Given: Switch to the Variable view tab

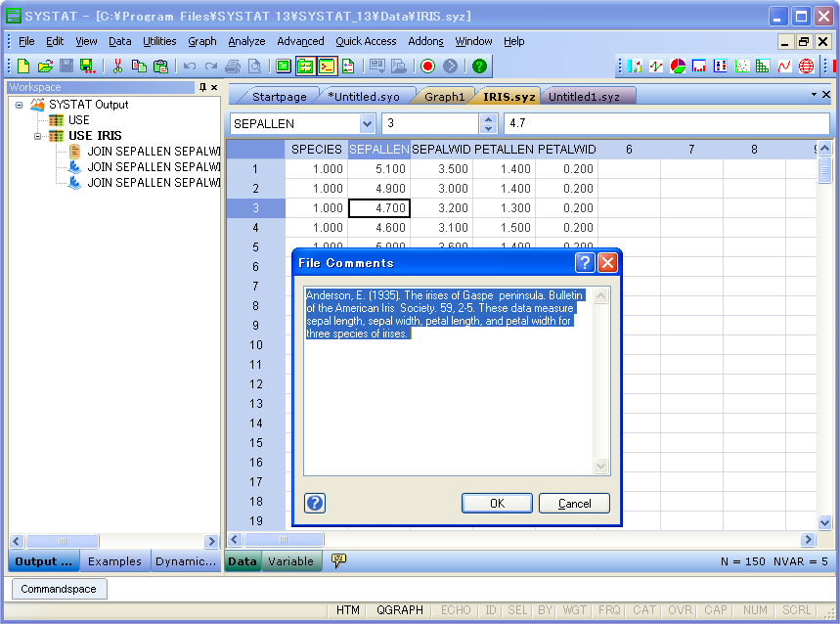Looking at the screenshot, I should (290, 560).
